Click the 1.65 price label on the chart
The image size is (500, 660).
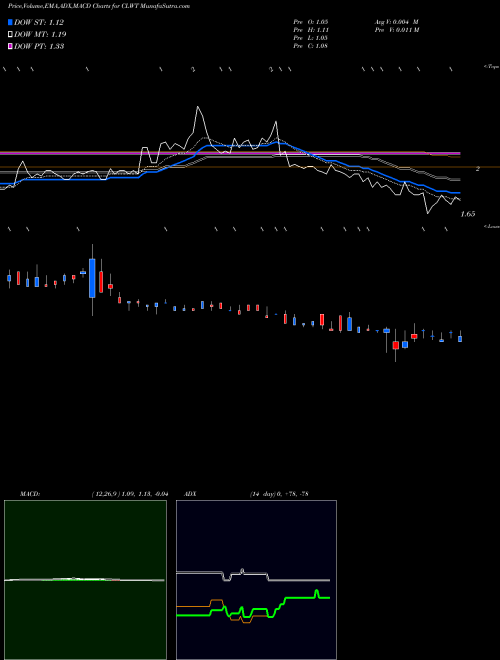[x=468, y=214]
